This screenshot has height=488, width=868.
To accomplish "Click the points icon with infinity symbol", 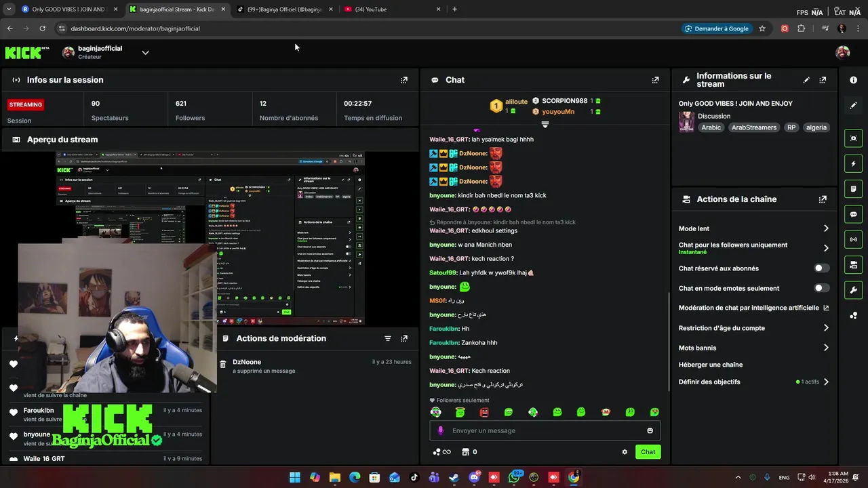I will point(441,452).
